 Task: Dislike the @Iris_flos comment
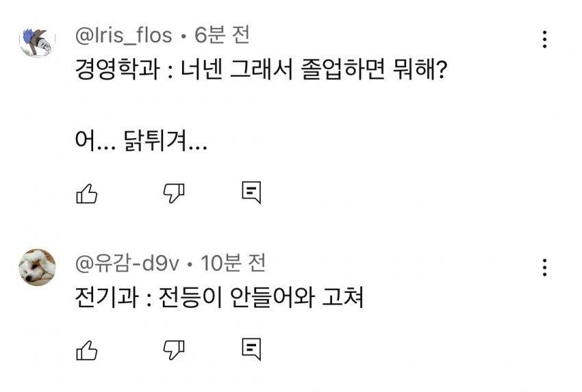(x=173, y=194)
